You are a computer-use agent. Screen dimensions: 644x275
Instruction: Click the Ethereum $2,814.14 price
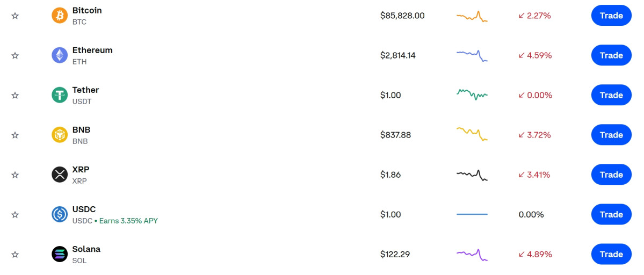coord(397,55)
